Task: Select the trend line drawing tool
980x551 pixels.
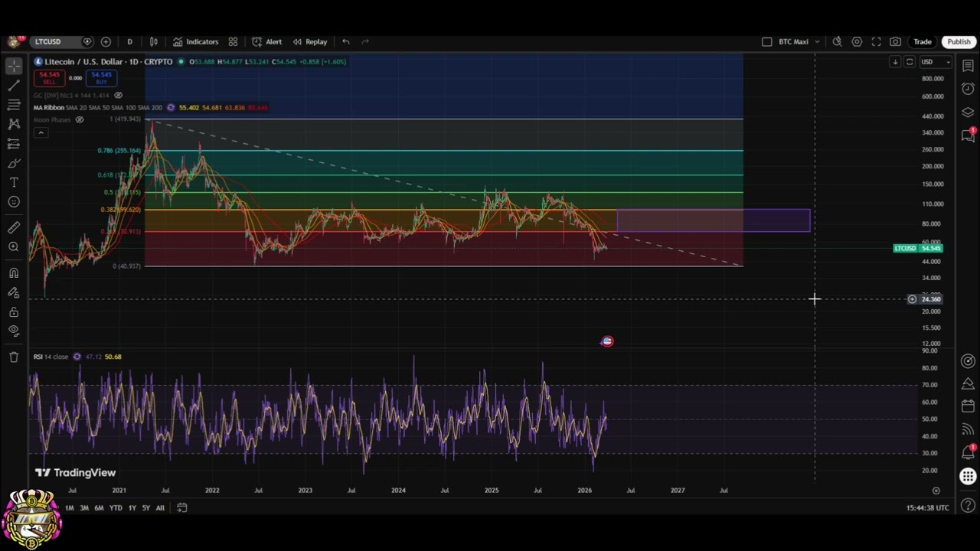Action: pyautogui.click(x=14, y=85)
